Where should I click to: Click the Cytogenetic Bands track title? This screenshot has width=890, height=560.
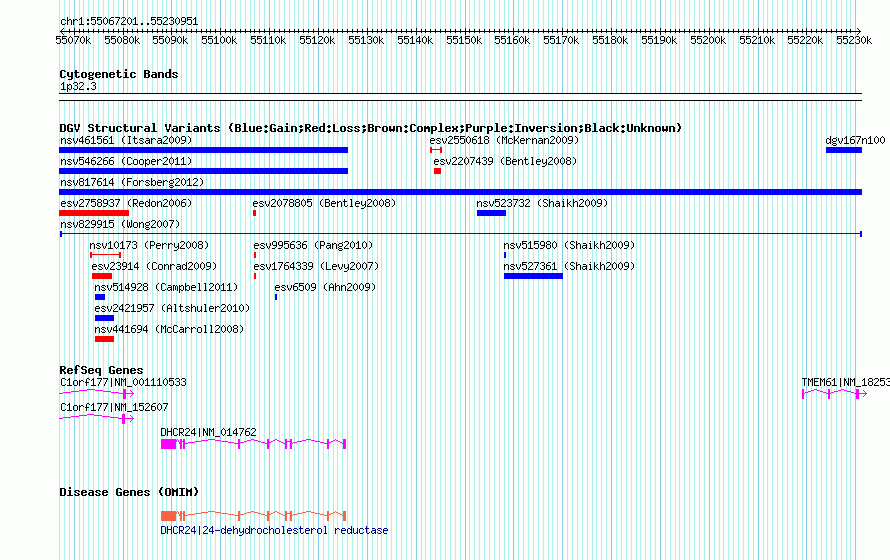[119, 74]
